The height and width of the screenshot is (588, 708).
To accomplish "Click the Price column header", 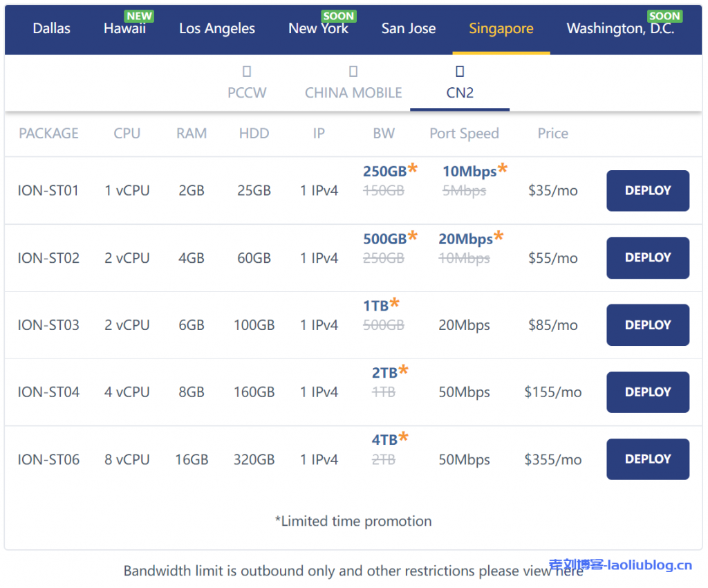I will pyautogui.click(x=553, y=134).
